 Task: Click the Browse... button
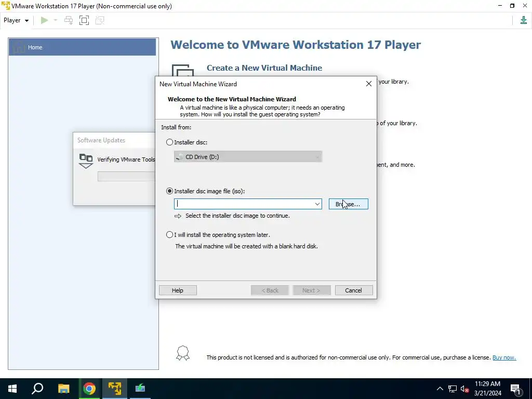point(349,204)
